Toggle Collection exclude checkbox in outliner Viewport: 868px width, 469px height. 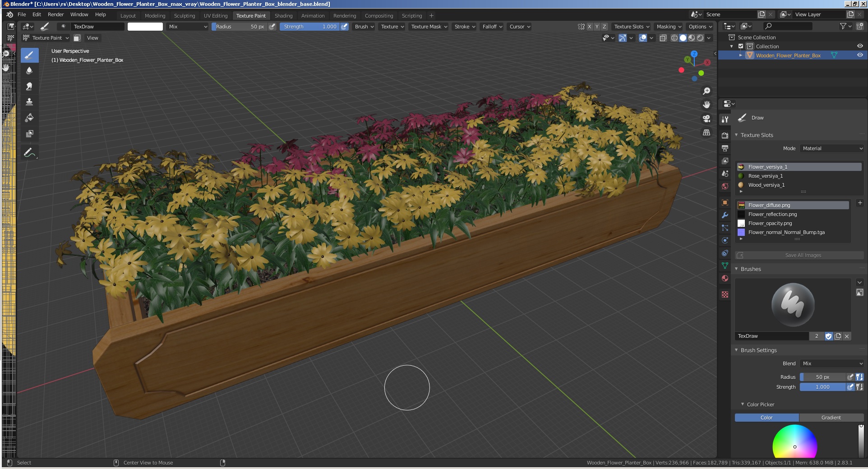(x=741, y=46)
